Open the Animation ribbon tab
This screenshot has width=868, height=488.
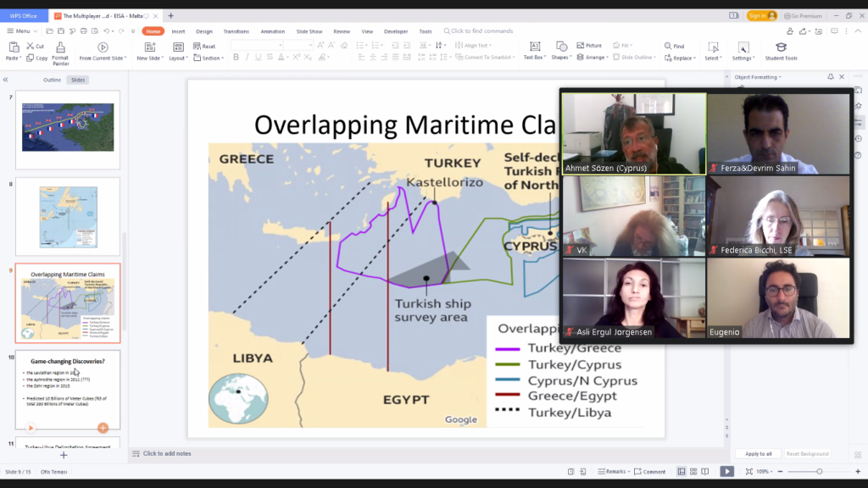[x=272, y=31]
